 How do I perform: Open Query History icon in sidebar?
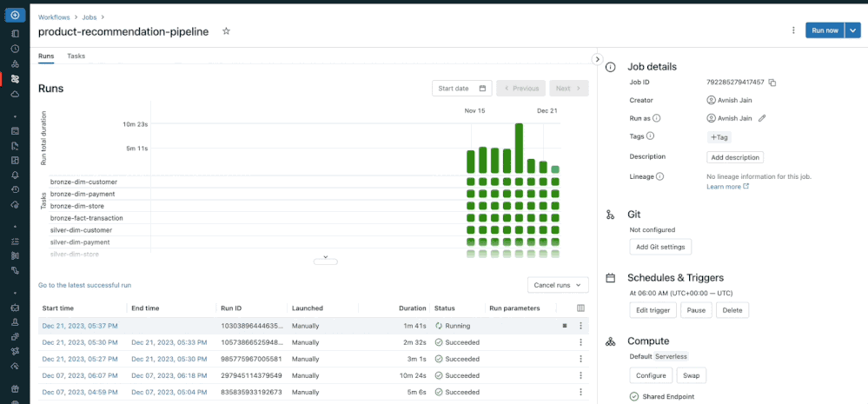15,189
